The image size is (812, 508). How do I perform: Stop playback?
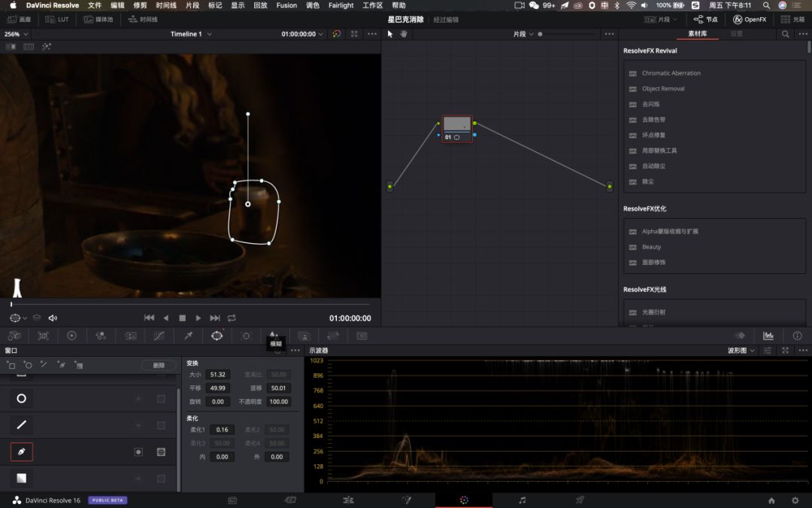[182, 318]
